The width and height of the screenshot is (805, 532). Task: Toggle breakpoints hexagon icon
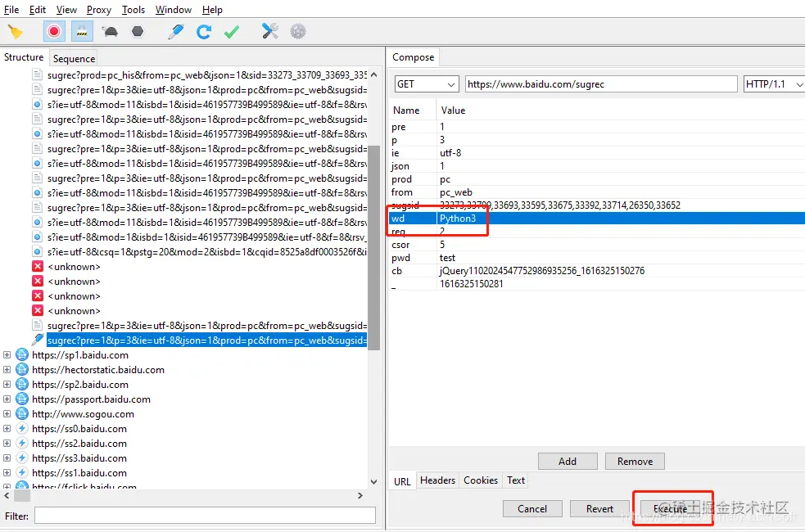138,32
